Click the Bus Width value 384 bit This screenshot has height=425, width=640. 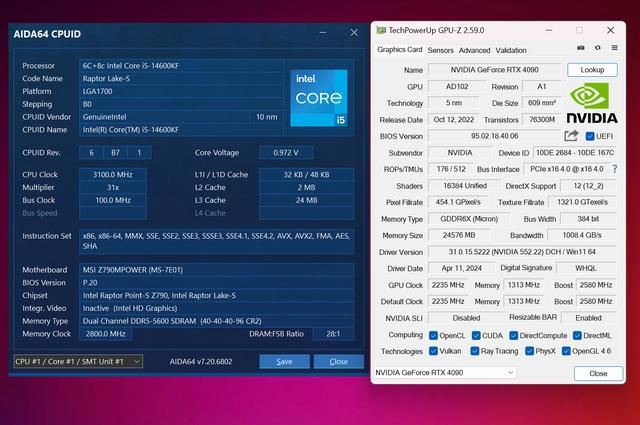coord(588,219)
